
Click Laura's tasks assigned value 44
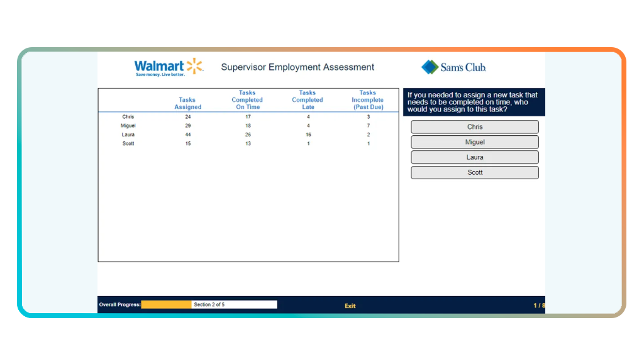point(187,135)
